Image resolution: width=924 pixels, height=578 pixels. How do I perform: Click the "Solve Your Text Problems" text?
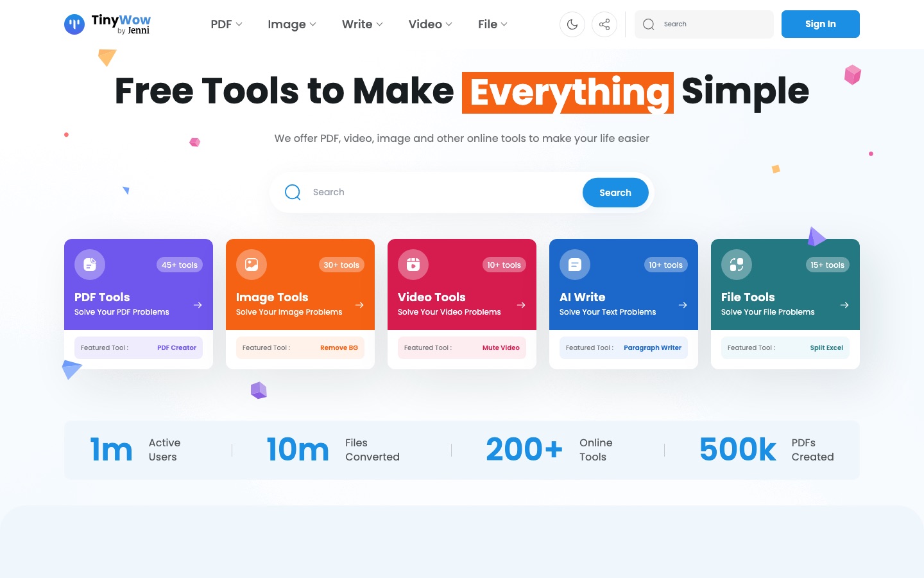click(x=608, y=312)
